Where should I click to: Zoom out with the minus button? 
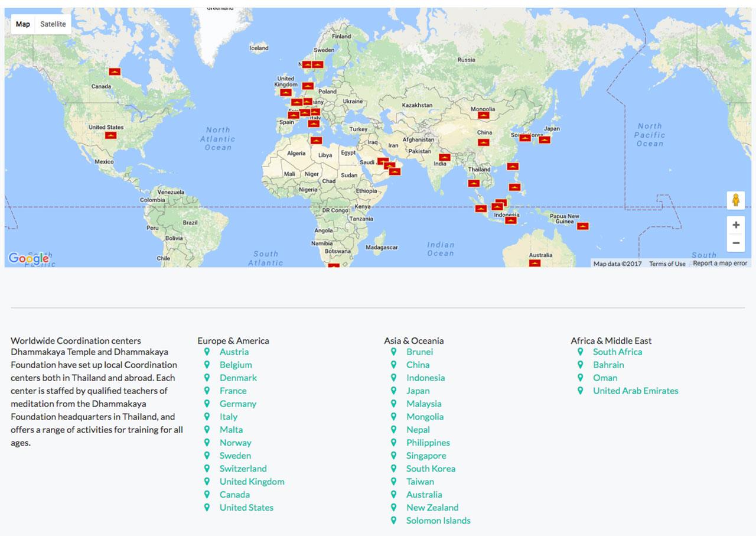pos(736,243)
